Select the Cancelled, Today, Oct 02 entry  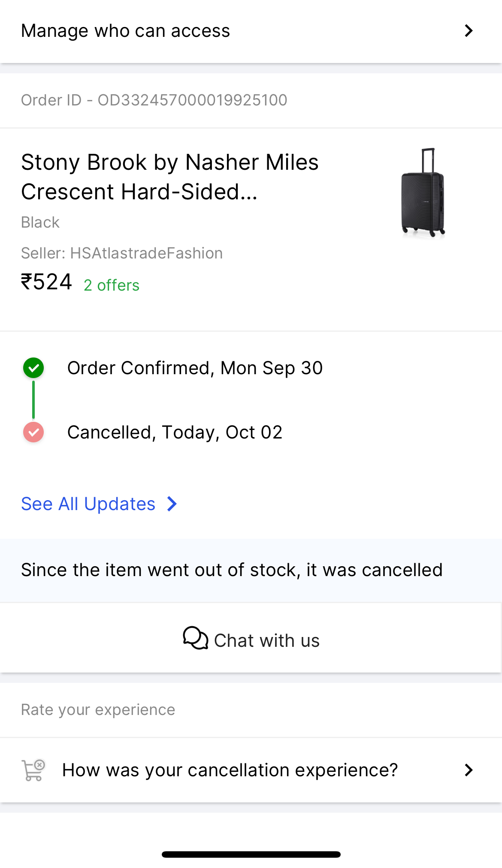point(175,432)
